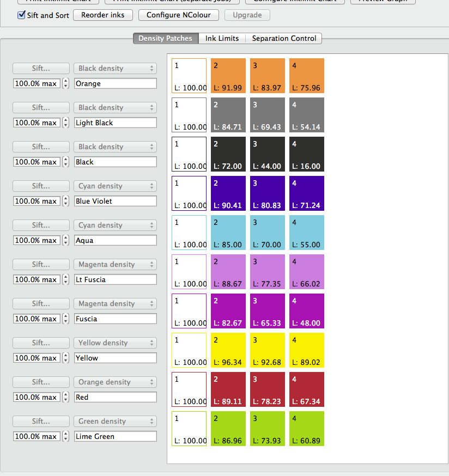
Task: Select Lime Green patch 3 L 73.93
Action: click(268, 428)
